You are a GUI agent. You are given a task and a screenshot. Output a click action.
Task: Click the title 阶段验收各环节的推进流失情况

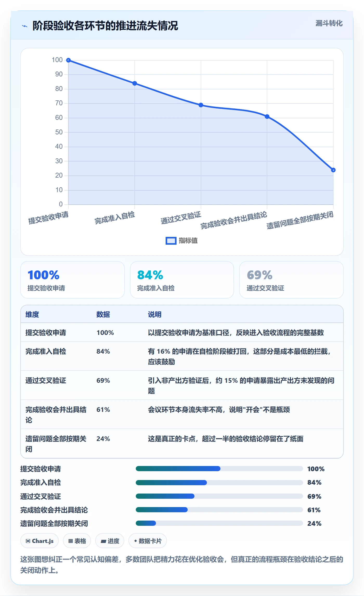(105, 26)
